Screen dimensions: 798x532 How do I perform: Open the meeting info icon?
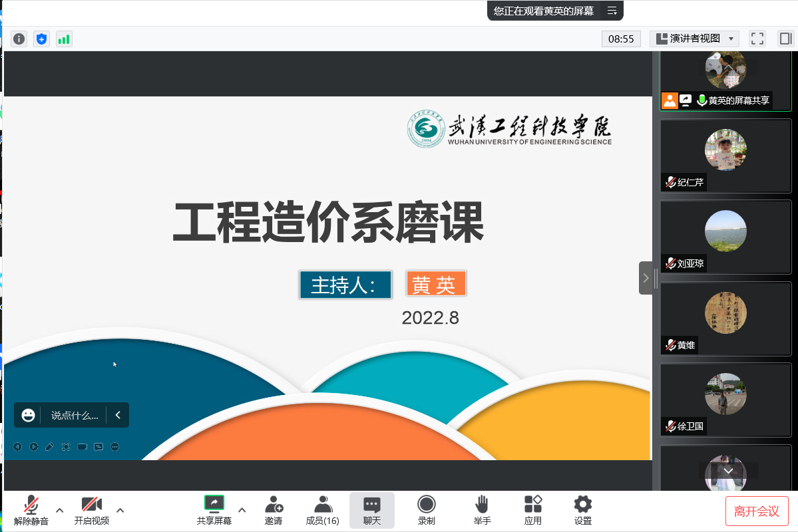(x=19, y=39)
